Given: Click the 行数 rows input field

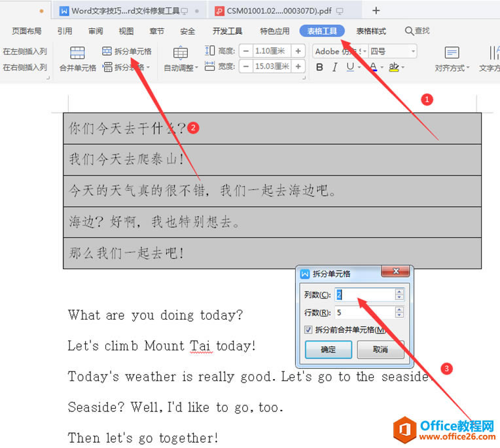Looking at the screenshot, I should coord(365,312).
